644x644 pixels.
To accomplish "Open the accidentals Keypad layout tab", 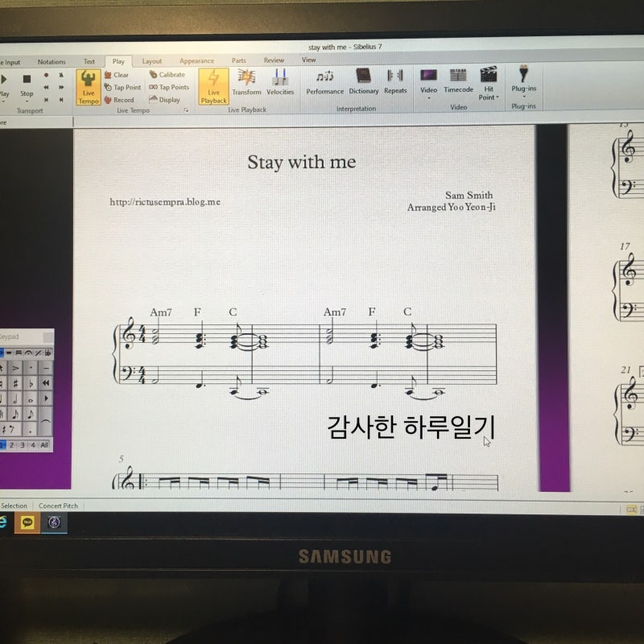I will [x=47, y=353].
